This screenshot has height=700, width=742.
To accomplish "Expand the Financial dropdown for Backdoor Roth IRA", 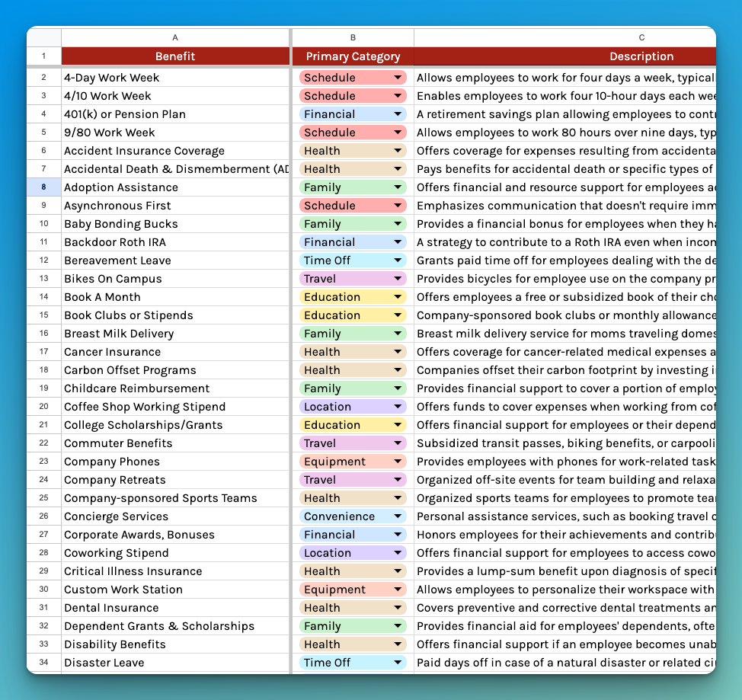I will click(x=398, y=242).
